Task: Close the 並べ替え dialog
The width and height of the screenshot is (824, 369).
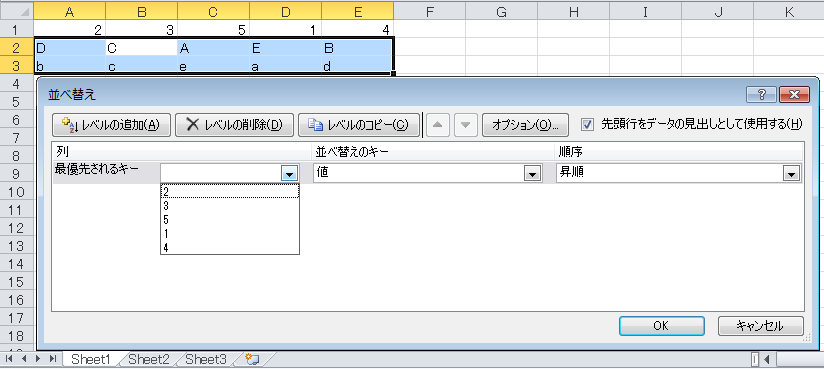Action: 794,95
